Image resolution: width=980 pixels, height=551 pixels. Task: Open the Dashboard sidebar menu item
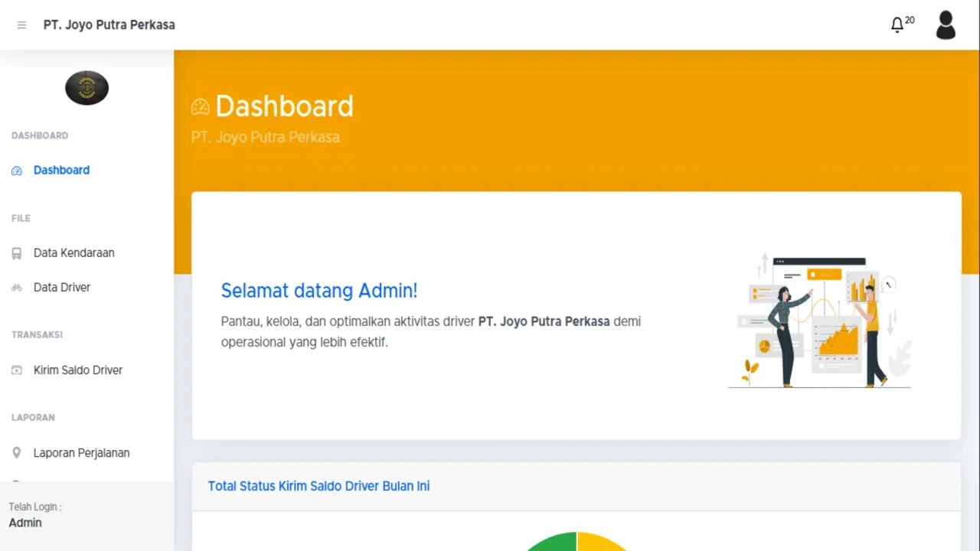pyautogui.click(x=61, y=171)
